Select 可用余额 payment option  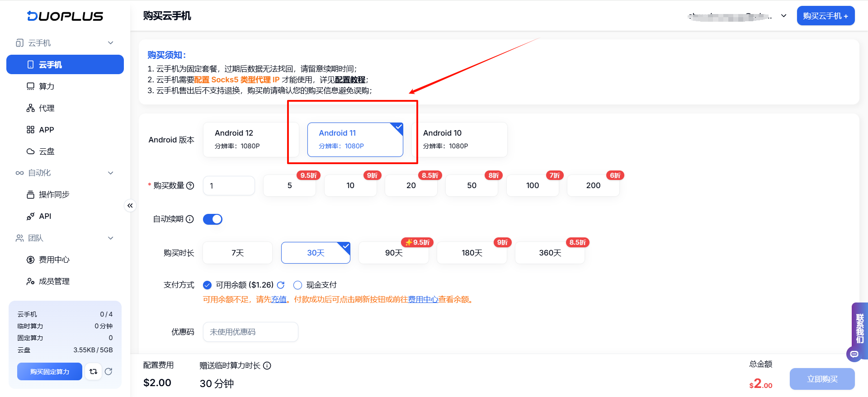click(208, 285)
